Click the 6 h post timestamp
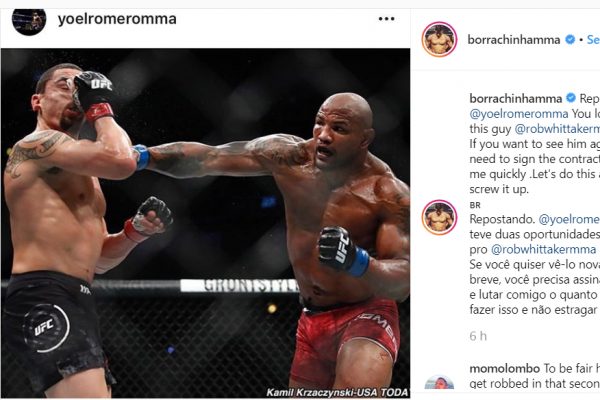This screenshot has height=400, width=600. click(478, 336)
